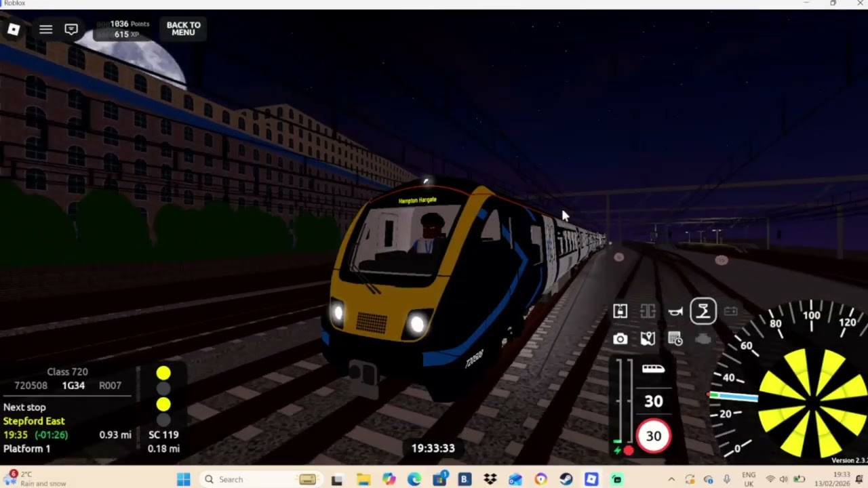Sound the train horn

[675, 311]
